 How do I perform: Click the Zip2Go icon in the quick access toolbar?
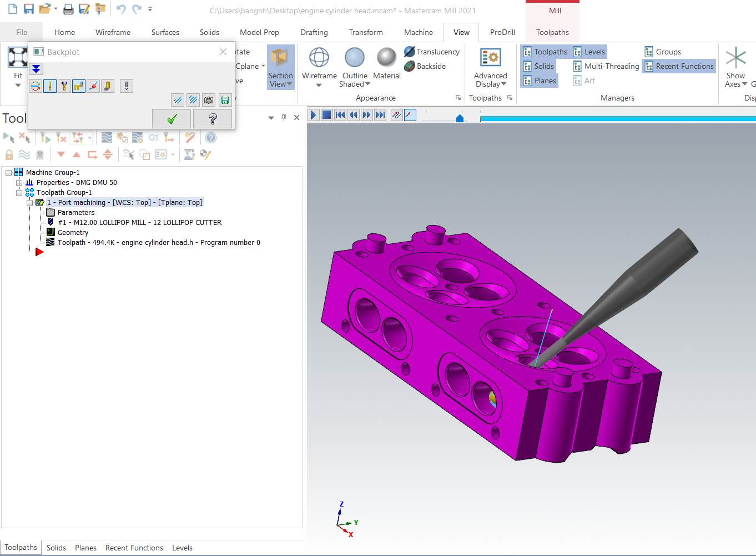point(100,9)
